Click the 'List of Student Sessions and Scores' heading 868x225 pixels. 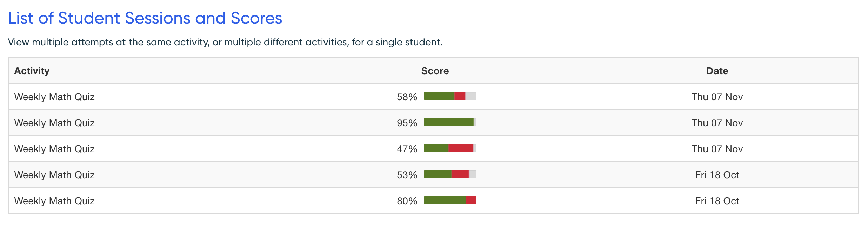tap(145, 18)
